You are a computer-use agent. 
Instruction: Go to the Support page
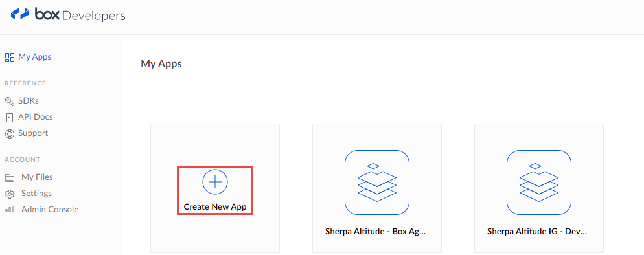[33, 133]
